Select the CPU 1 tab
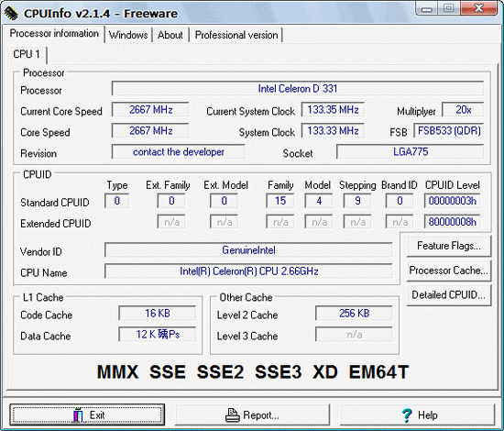The height and width of the screenshot is (431, 504). pyautogui.click(x=27, y=54)
